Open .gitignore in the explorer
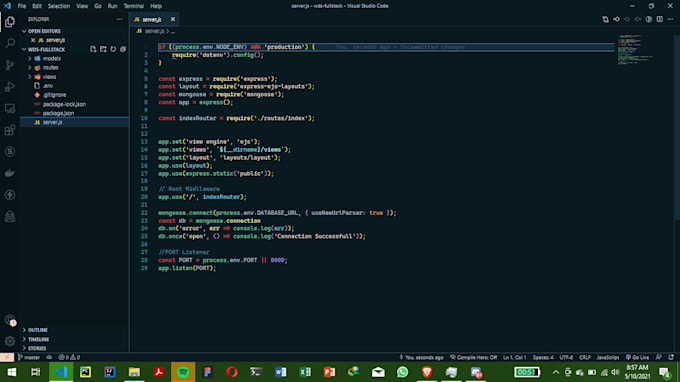The width and height of the screenshot is (680, 382). (x=54, y=95)
